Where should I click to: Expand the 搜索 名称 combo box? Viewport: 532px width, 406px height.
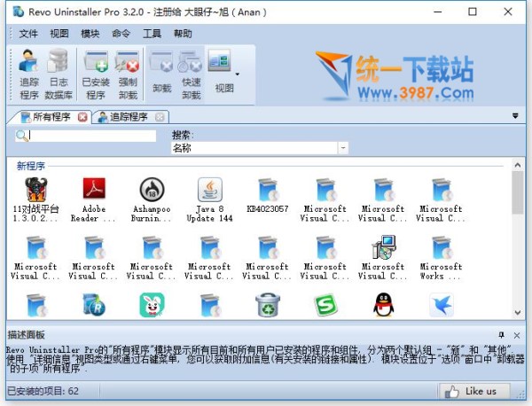pyautogui.click(x=343, y=148)
